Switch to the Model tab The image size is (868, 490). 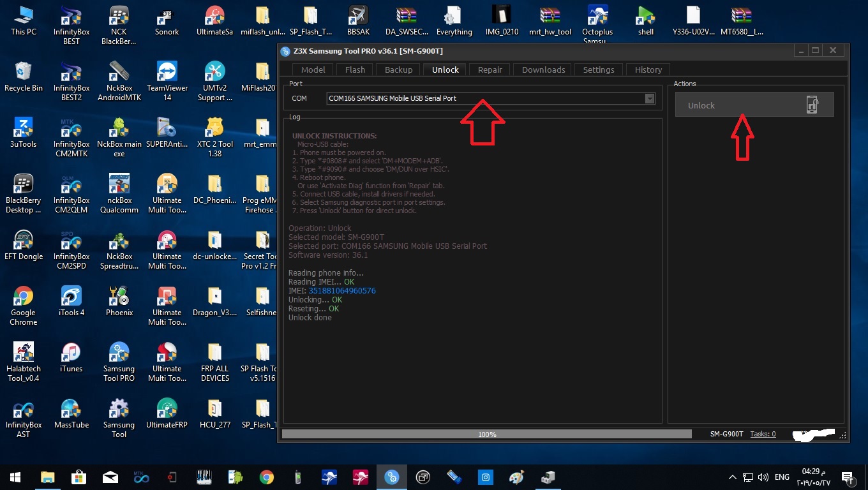[x=313, y=70]
